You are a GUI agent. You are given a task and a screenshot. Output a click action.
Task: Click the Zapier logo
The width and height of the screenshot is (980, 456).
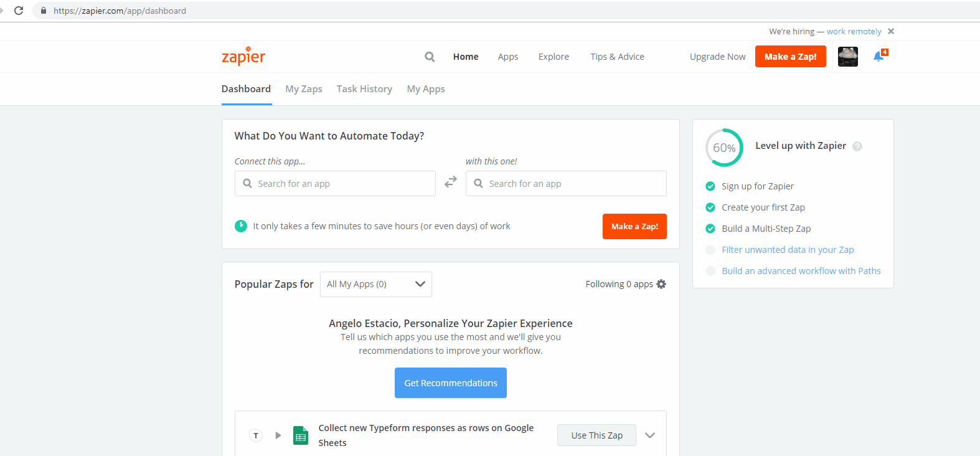[x=243, y=56]
